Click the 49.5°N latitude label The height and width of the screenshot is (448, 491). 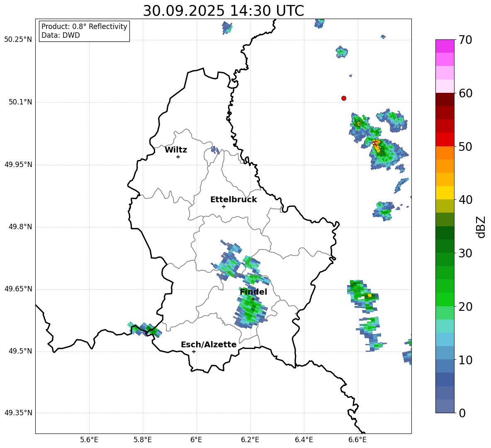tap(20, 351)
